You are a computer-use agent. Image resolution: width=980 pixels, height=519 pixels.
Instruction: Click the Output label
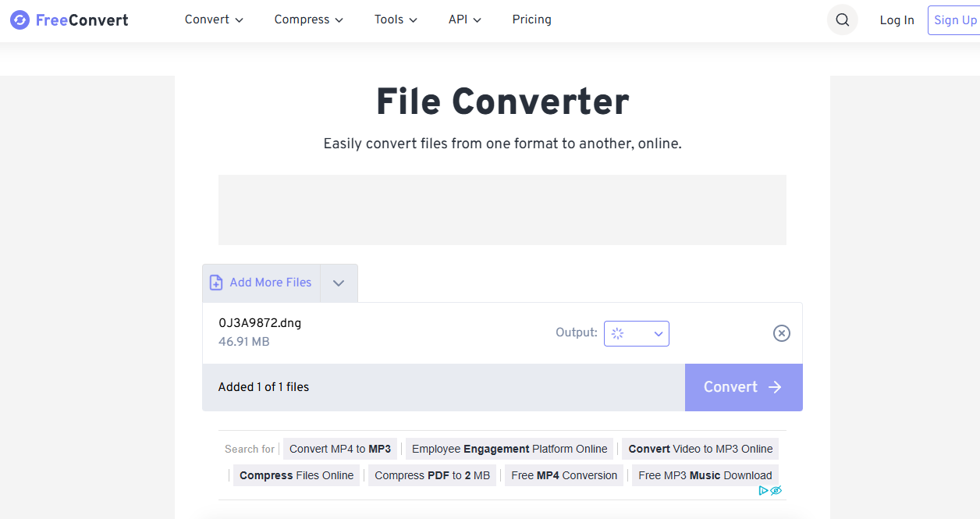coord(577,332)
